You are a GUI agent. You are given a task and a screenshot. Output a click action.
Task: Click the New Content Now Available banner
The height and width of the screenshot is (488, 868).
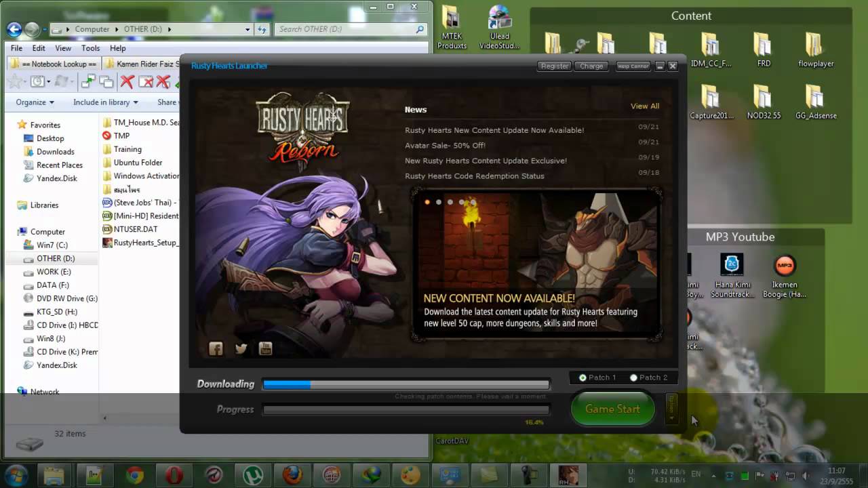[x=536, y=265]
